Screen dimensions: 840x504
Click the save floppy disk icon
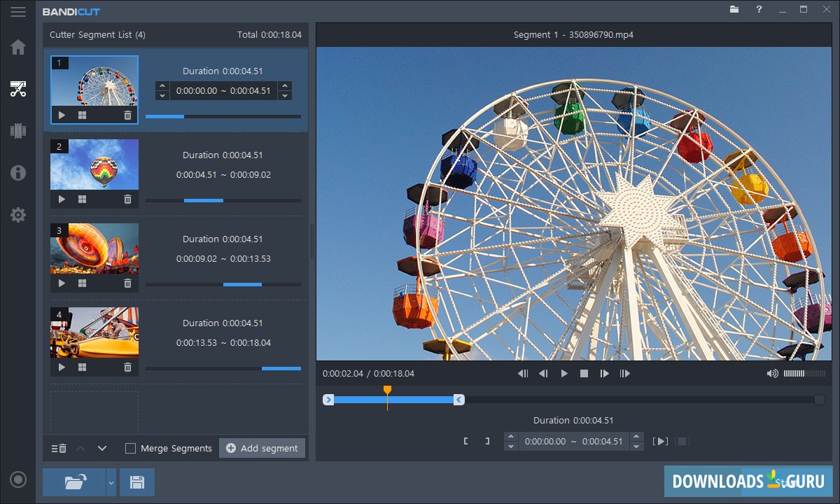(136, 482)
